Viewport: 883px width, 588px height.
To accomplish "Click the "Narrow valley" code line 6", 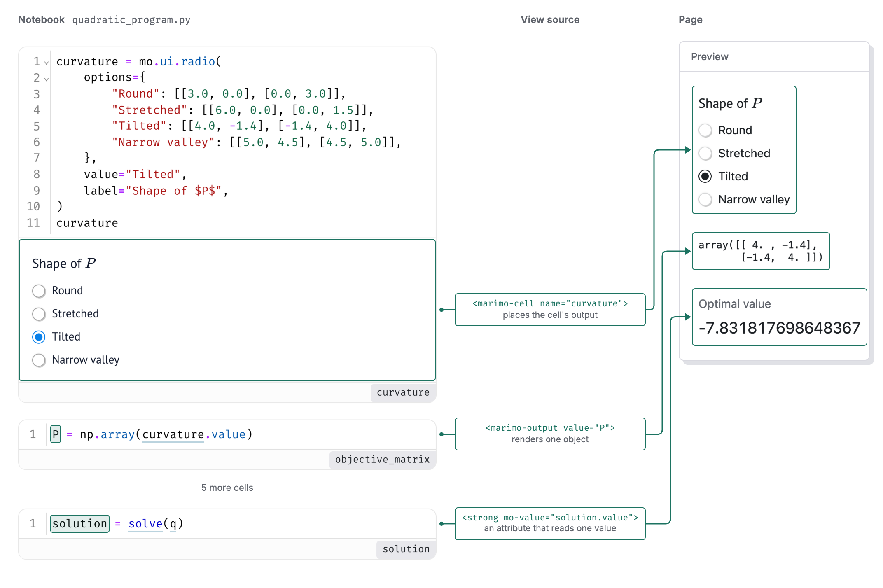I will 256,142.
